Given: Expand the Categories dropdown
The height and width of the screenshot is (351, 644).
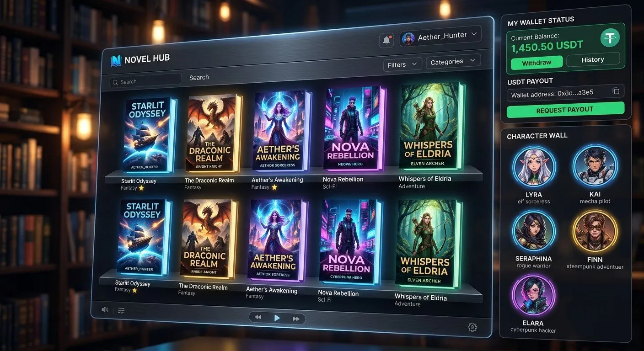Looking at the screenshot, I should [453, 61].
